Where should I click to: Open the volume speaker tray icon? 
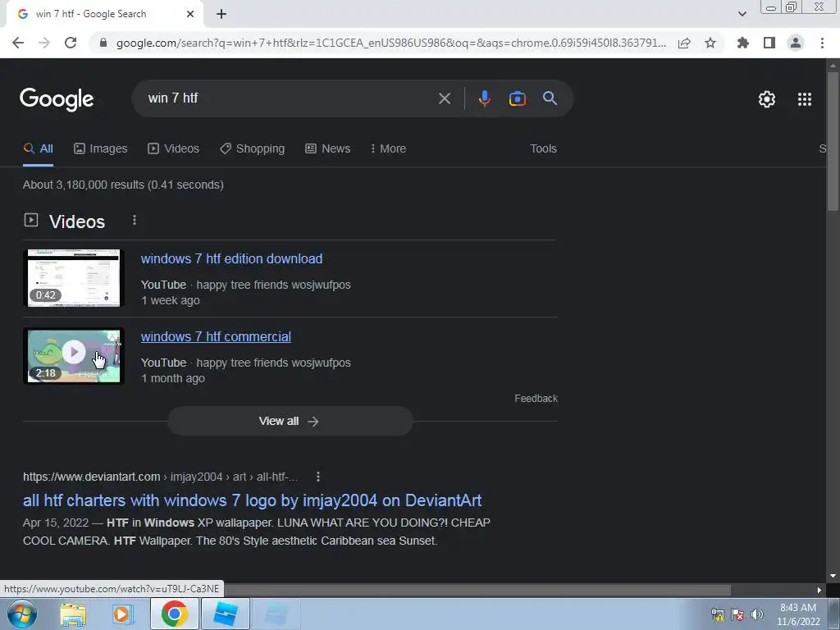point(756,614)
